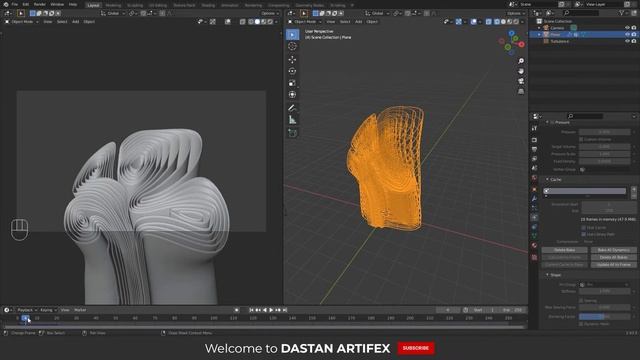
Task: Toggle the camera view icon
Action: pyautogui.click(x=521, y=81)
